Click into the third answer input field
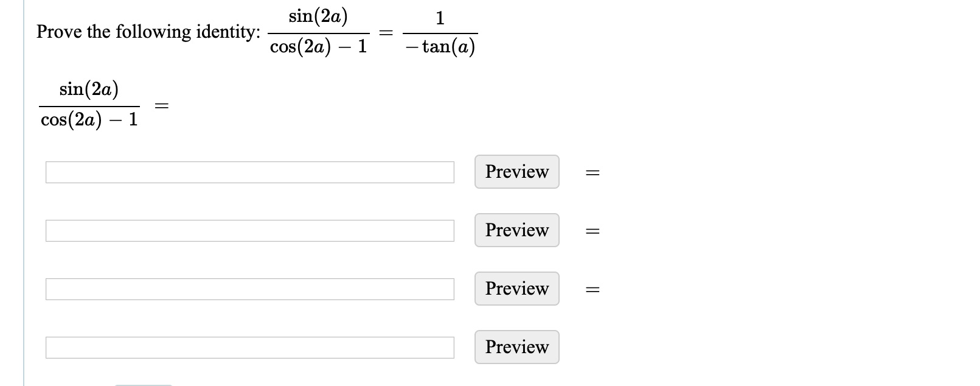The height and width of the screenshot is (386, 980). click(249, 289)
